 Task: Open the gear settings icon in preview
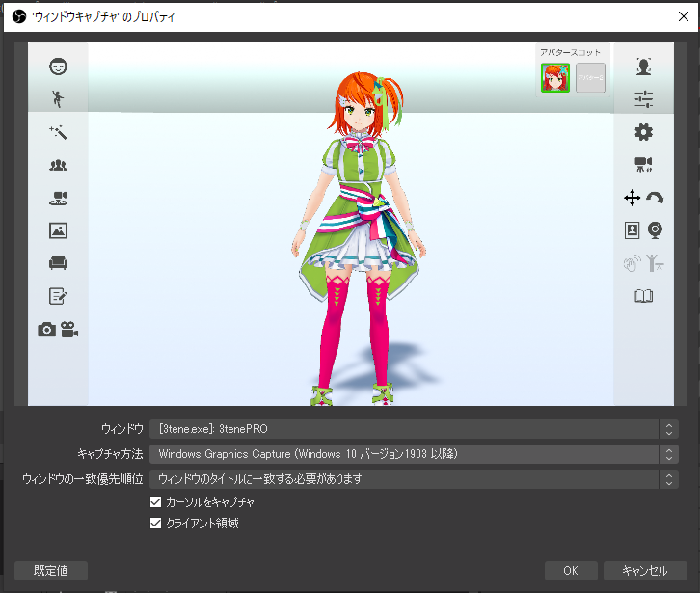pos(644,132)
